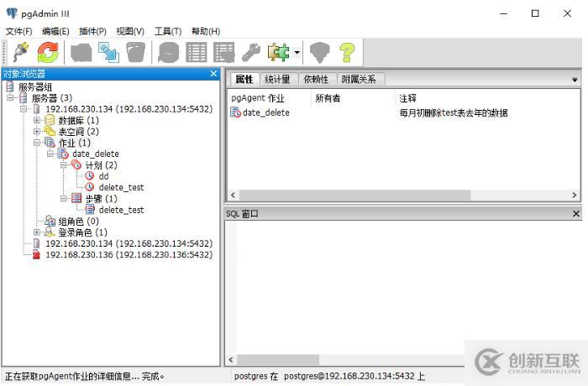Viewport: 588px width, 386px height.
Task: Collapse the first 192.168.230.134 server node
Action: (24, 109)
